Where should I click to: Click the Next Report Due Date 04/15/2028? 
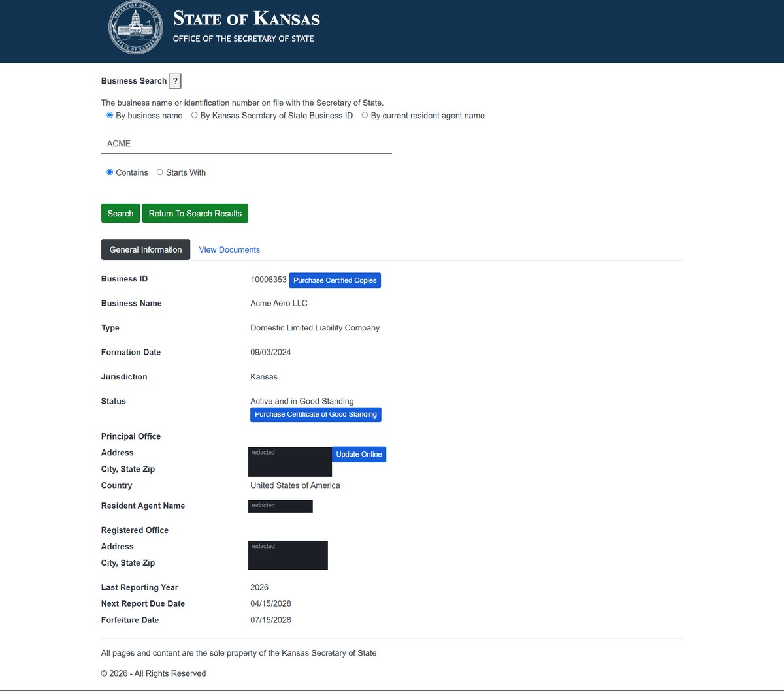point(270,604)
